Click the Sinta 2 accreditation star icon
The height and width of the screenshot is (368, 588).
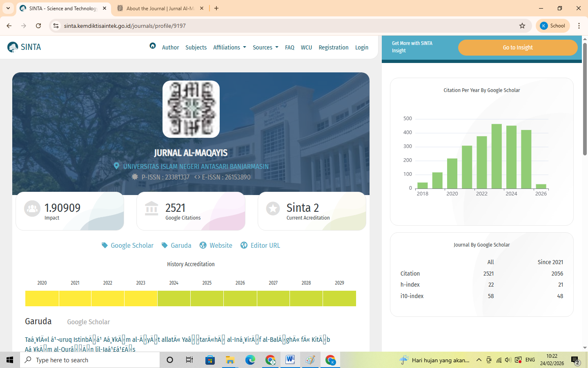coord(273,209)
